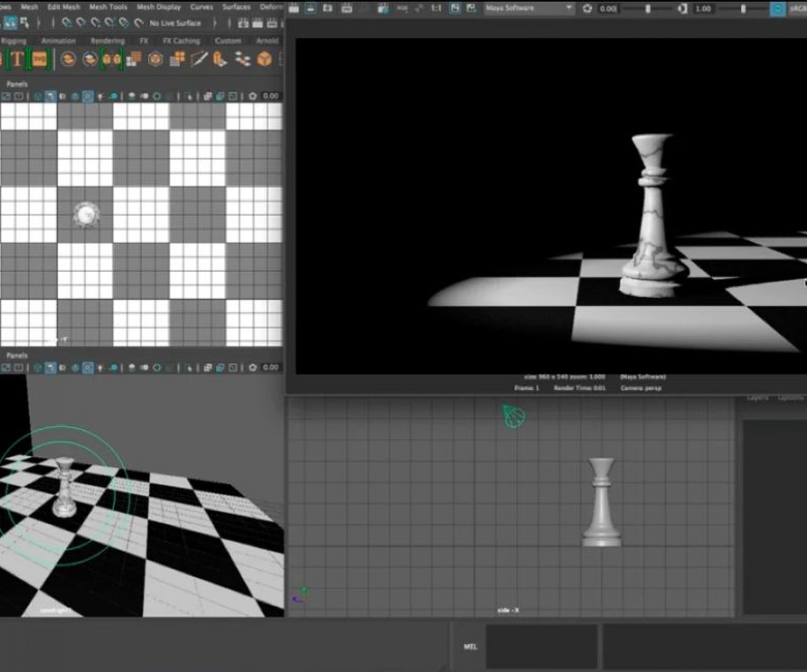Click the MEL command language button
Viewport: 807px width, 672px height.
(x=470, y=647)
